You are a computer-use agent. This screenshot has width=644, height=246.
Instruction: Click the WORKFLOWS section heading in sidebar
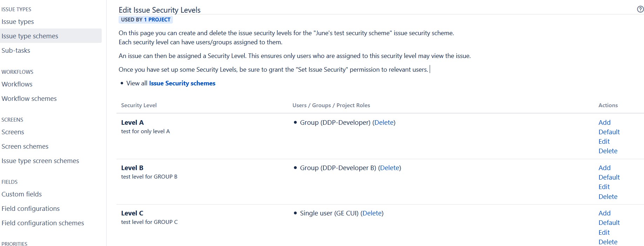[17, 72]
